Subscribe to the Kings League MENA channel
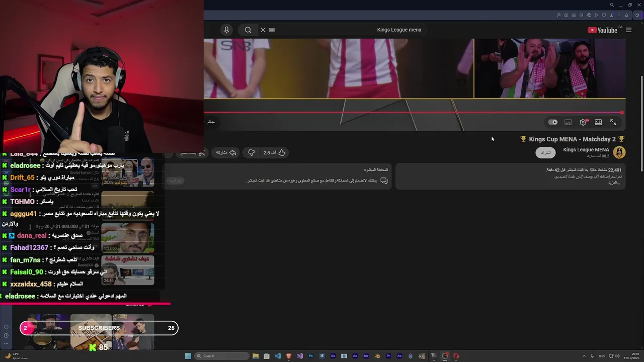Screen dimensions: 644x362 [x=545, y=152]
